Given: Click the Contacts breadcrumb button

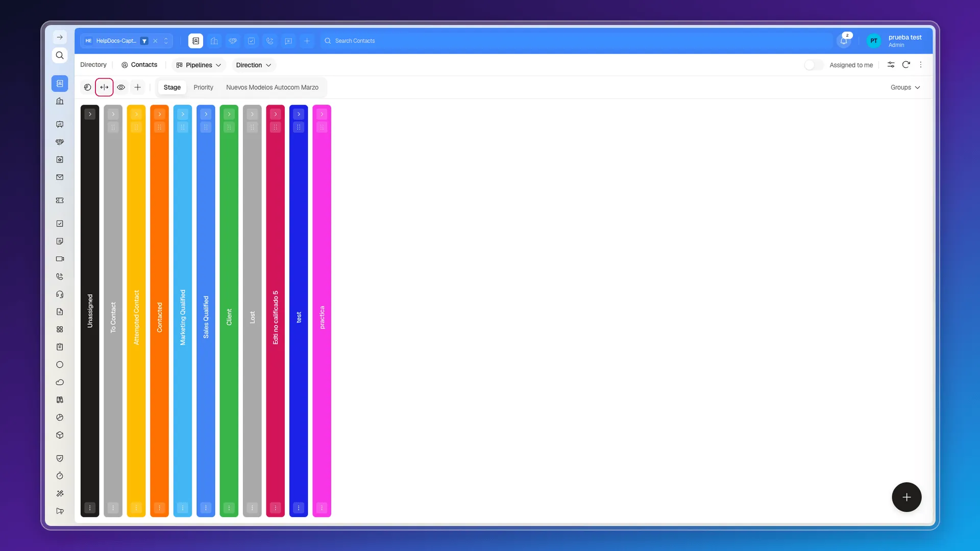Looking at the screenshot, I should tap(139, 65).
